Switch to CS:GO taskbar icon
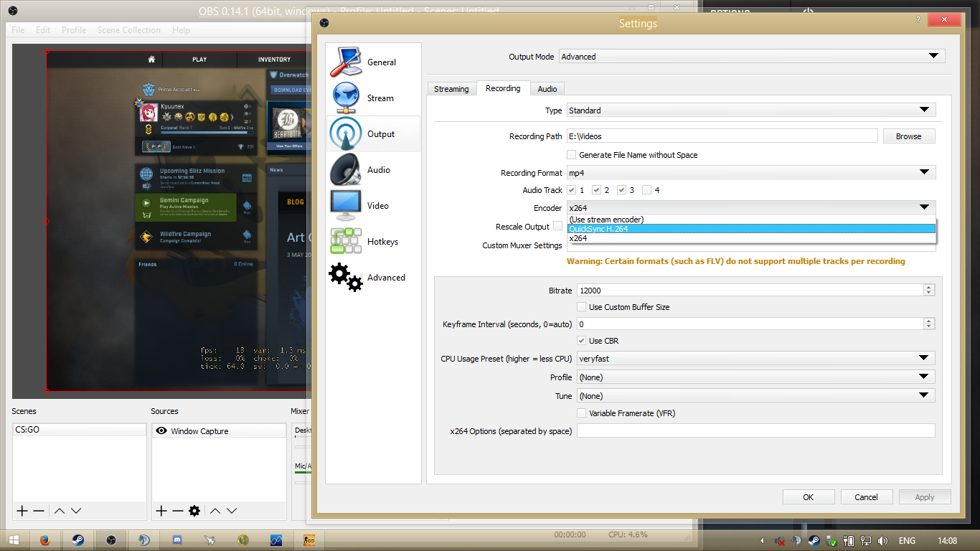 point(310,540)
